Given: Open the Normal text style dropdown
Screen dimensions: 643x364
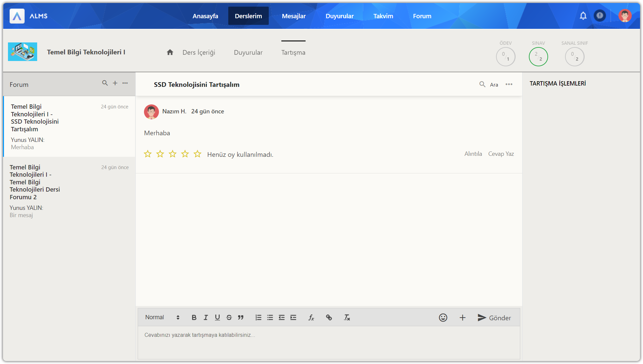Looking at the screenshot, I should coord(162,317).
